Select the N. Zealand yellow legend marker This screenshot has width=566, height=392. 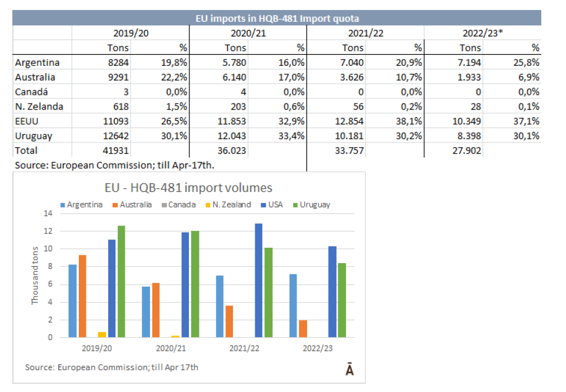207,205
